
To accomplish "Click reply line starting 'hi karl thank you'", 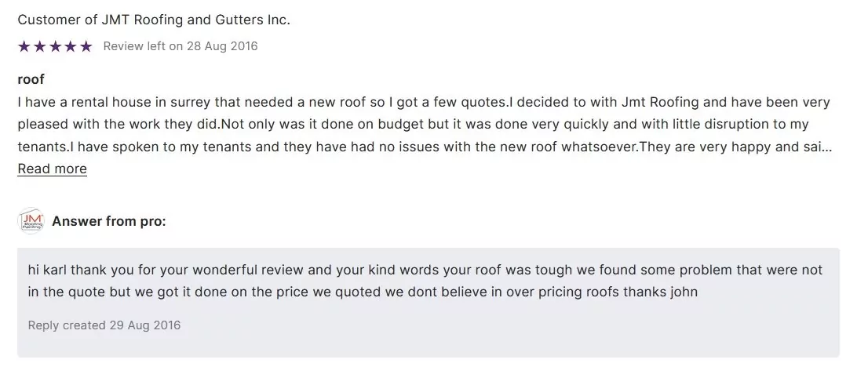I will (x=425, y=270).
